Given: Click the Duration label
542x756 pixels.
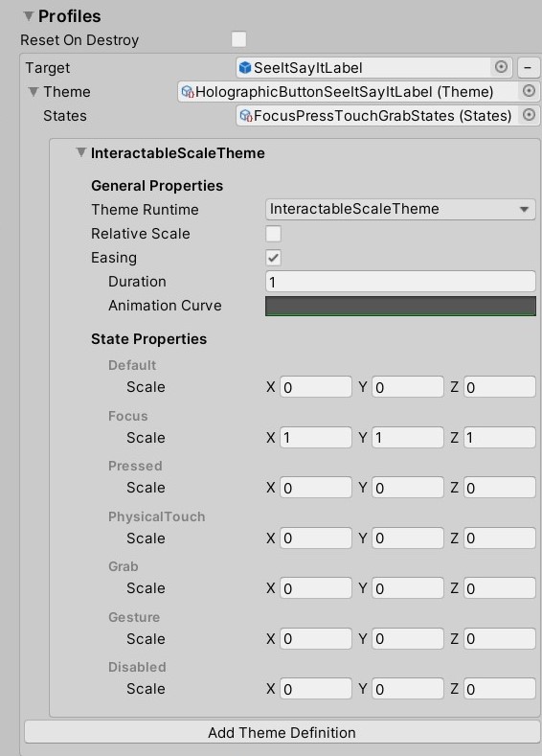Looking at the screenshot, I should (137, 282).
